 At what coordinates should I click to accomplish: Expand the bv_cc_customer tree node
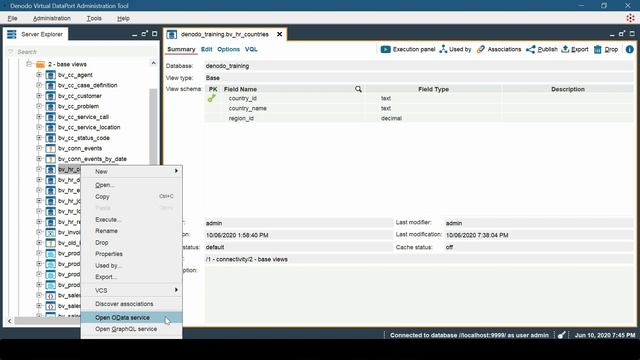tap(39, 96)
